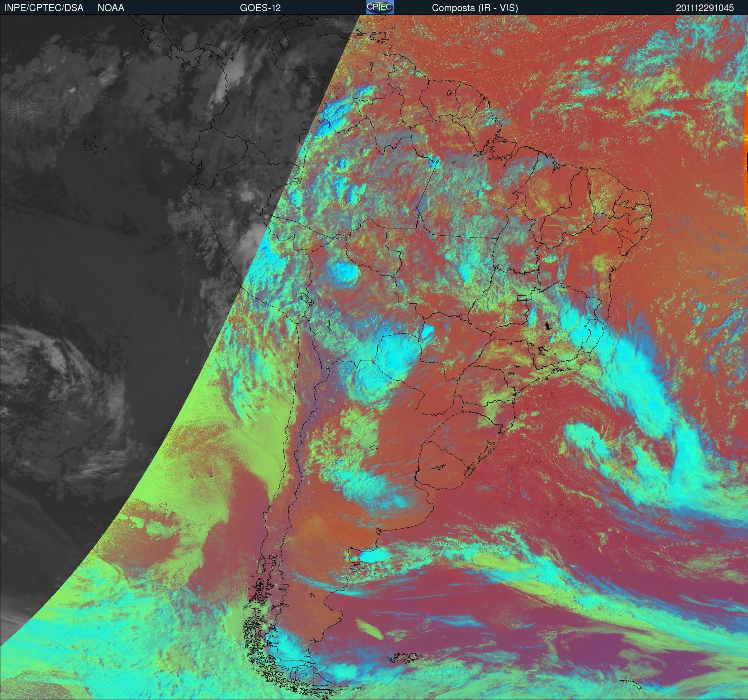The height and width of the screenshot is (700, 748).
Task: Click the CPTEC logo in the header
Action: click(380, 7)
